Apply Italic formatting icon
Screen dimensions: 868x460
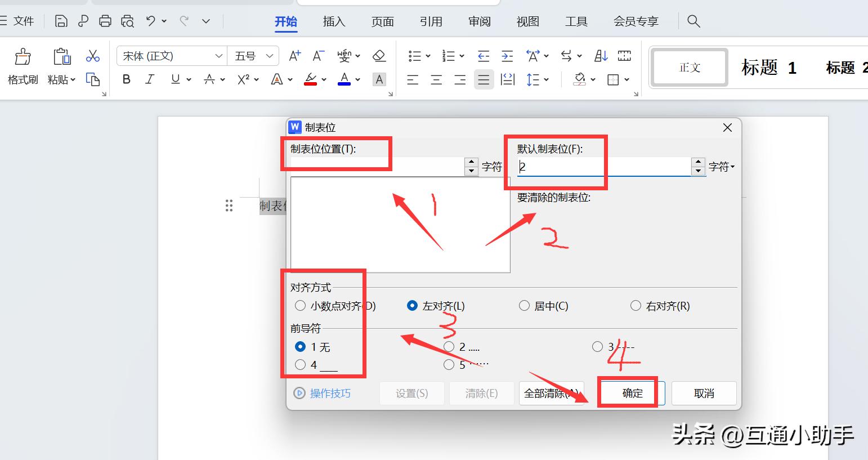pos(150,79)
